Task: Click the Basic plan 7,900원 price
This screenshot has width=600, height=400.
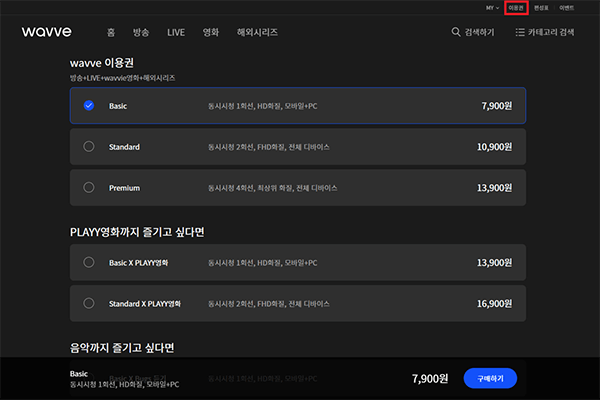Action: [497, 106]
